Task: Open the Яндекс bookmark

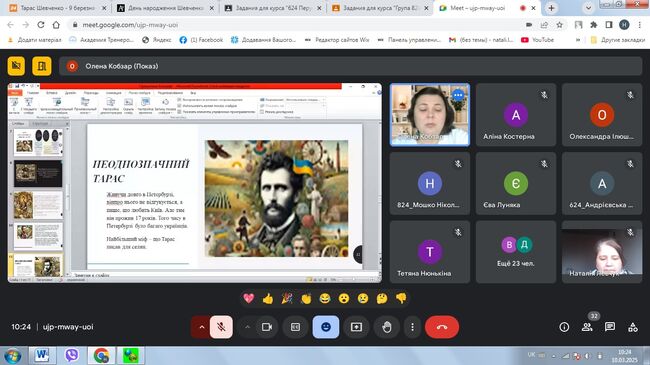Action: 157,40
